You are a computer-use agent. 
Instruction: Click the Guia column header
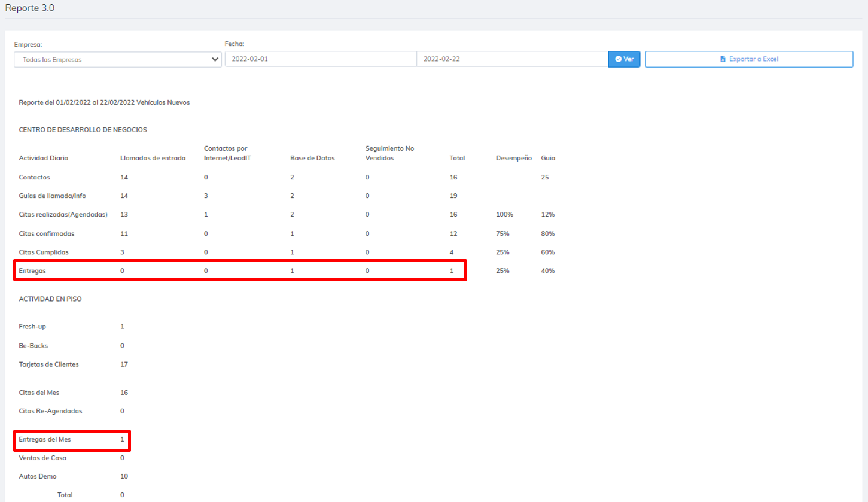point(548,158)
